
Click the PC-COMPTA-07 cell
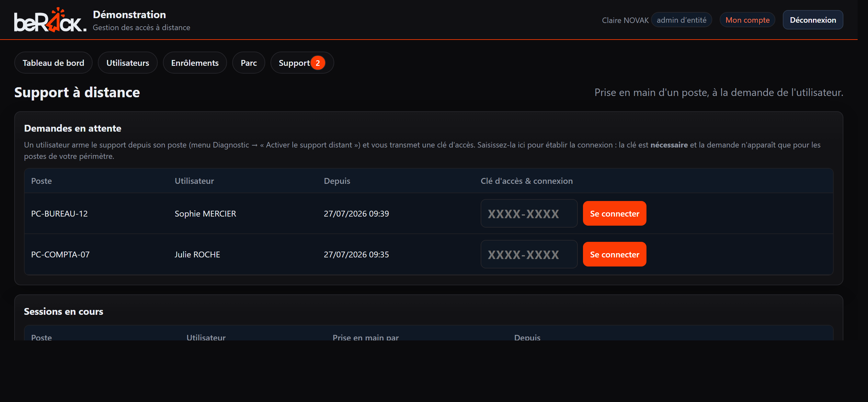60,254
